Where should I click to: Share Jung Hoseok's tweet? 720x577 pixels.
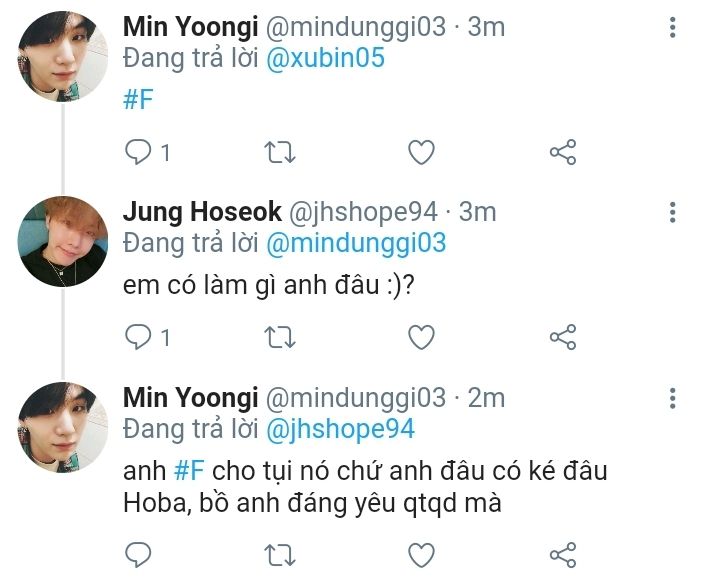point(563,336)
